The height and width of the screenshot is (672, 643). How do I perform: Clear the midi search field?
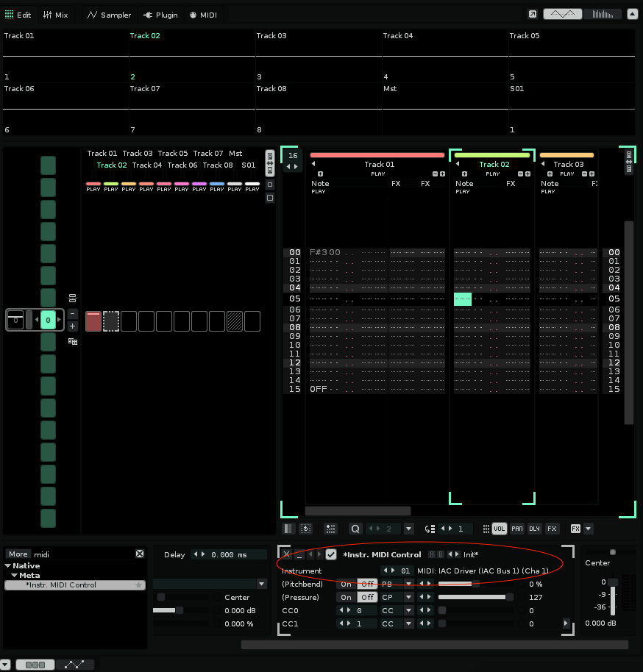coord(140,554)
